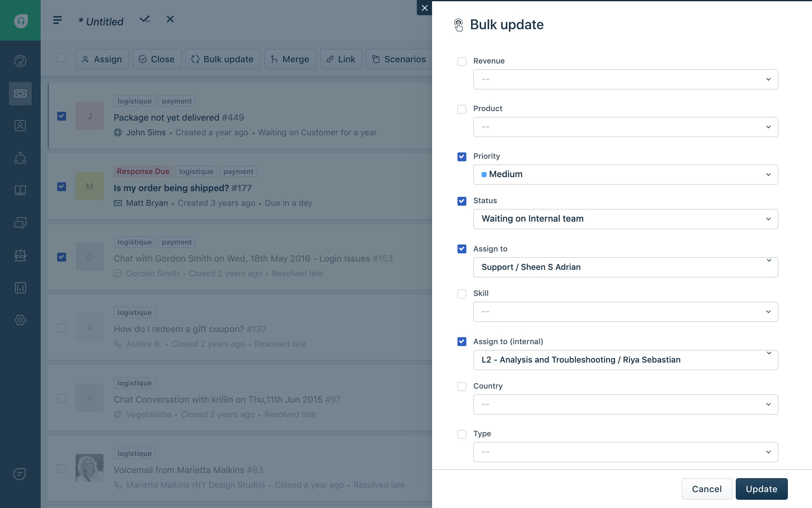The width and height of the screenshot is (812, 508).
Task: Expand the Status dropdown showing Waiting on Internal team
Action: point(625,219)
